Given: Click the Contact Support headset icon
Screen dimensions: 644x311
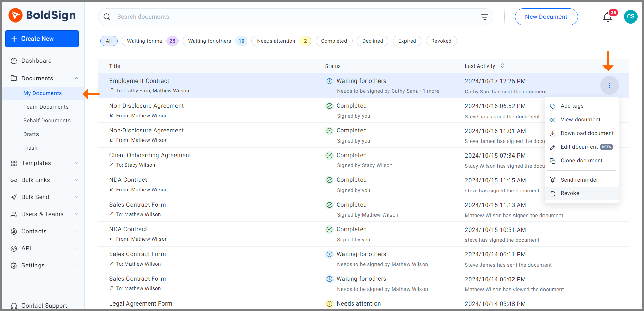Looking at the screenshot, I should click(14, 306).
